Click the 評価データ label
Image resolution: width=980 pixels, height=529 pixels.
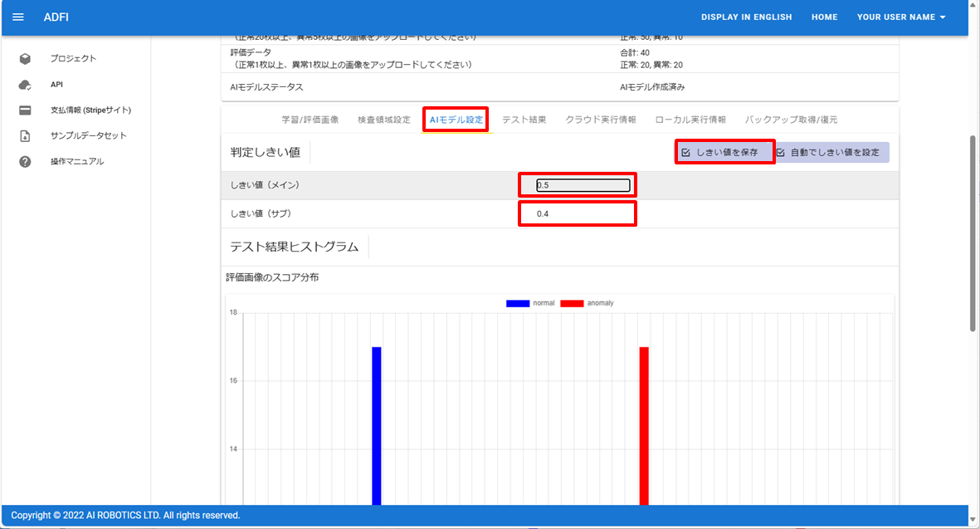[251, 52]
